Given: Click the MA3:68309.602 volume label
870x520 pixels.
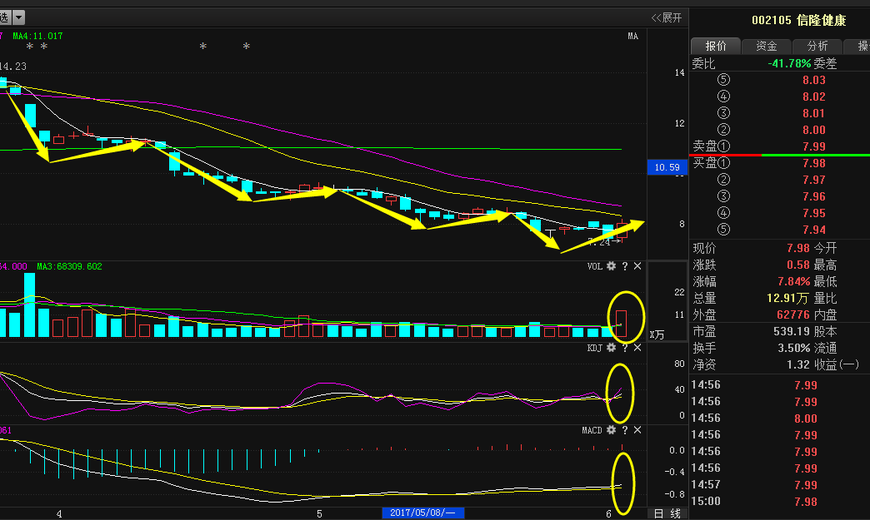Looking at the screenshot, I should 69,266.
